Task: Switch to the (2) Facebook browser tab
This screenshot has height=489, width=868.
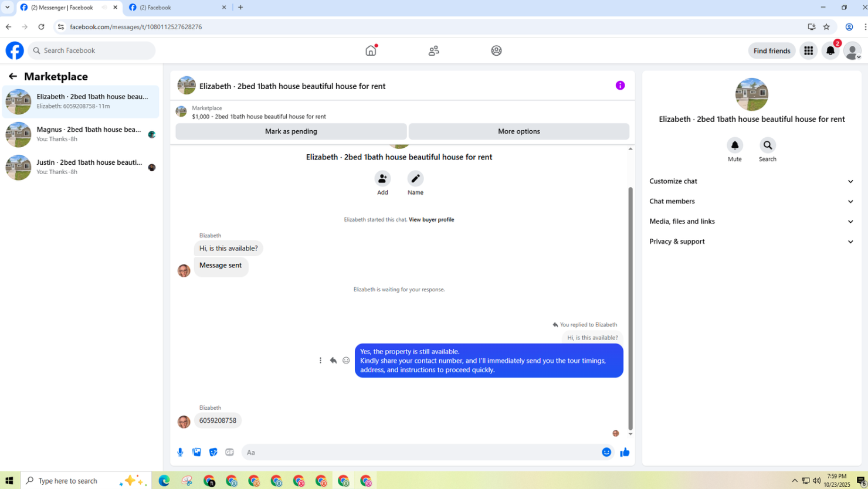Action: point(177,8)
